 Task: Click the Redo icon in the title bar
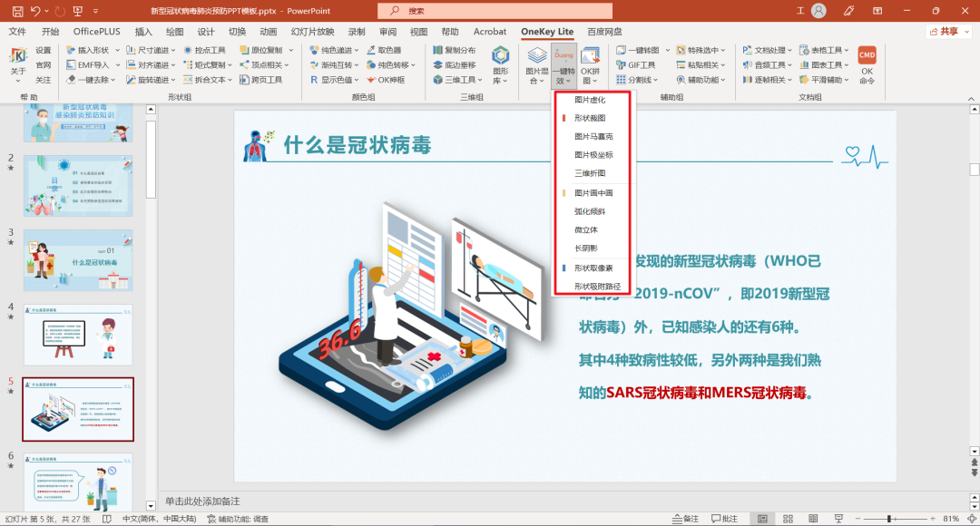[59, 11]
